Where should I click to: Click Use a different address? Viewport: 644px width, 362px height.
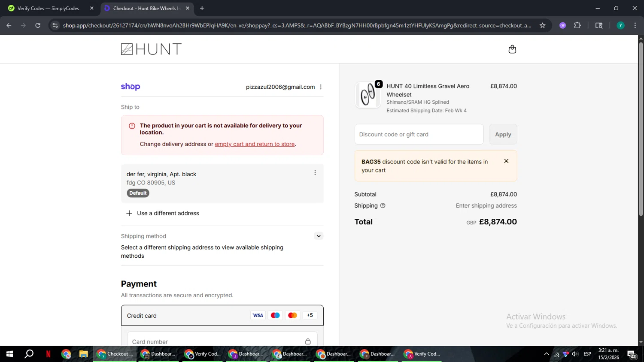coord(163,213)
